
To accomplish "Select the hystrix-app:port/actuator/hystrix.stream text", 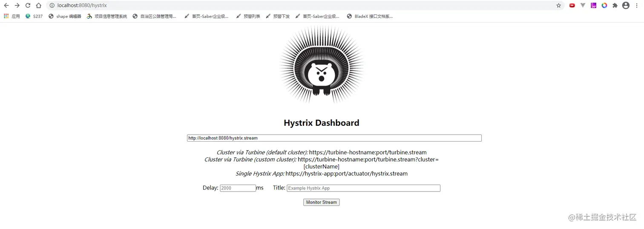I will (346, 174).
